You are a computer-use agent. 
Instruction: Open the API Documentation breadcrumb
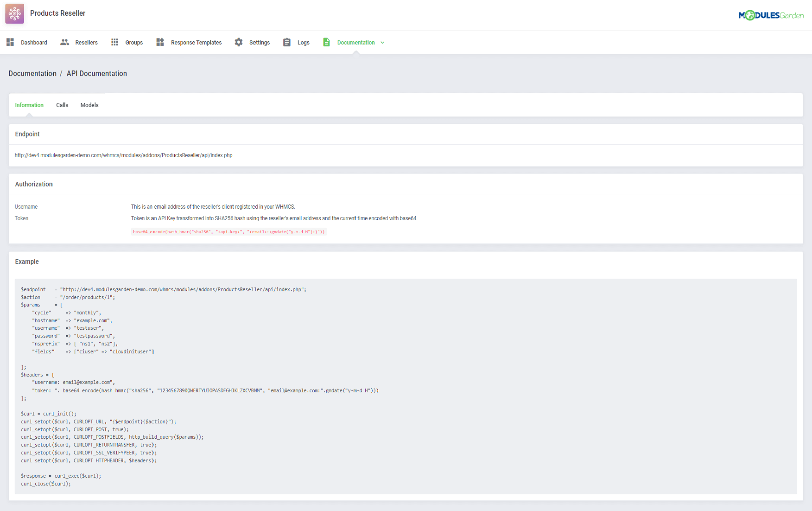click(96, 73)
